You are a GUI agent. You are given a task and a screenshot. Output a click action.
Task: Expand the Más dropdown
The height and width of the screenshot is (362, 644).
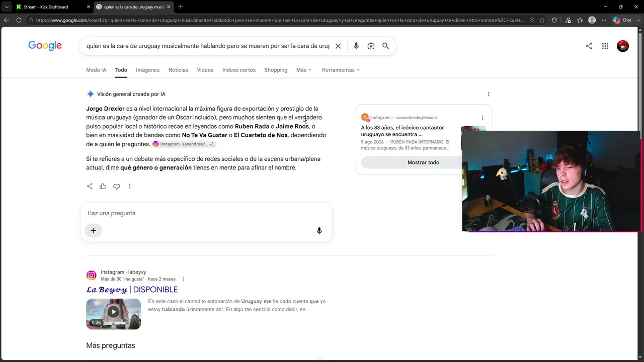point(304,70)
